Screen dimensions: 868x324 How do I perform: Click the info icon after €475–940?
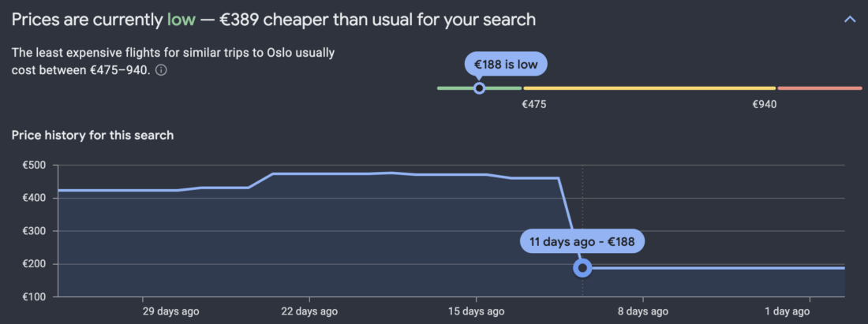(x=161, y=70)
